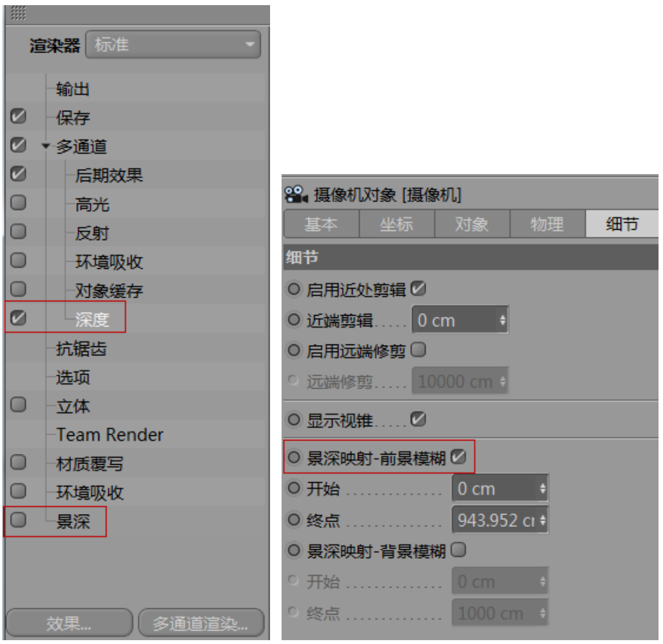663x644 pixels.
Task: Click the foreground 开始 stepper arrows
Action: pos(543,488)
